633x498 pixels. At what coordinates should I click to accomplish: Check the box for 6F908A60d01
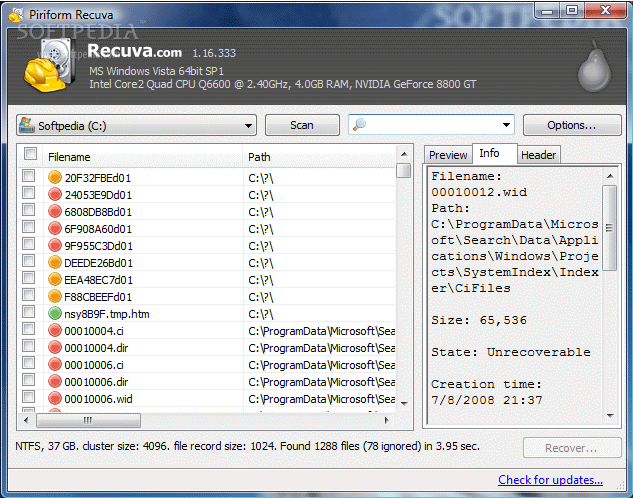[x=29, y=226]
